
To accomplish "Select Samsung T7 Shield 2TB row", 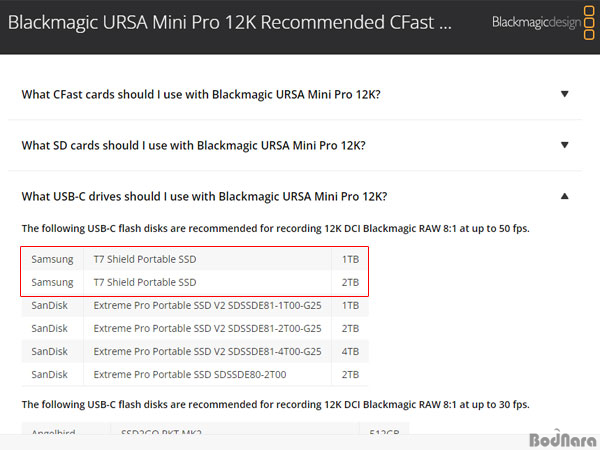I will pyautogui.click(x=195, y=282).
